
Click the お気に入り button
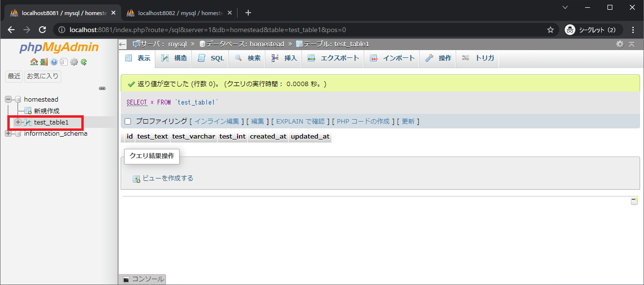tap(43, 76)
